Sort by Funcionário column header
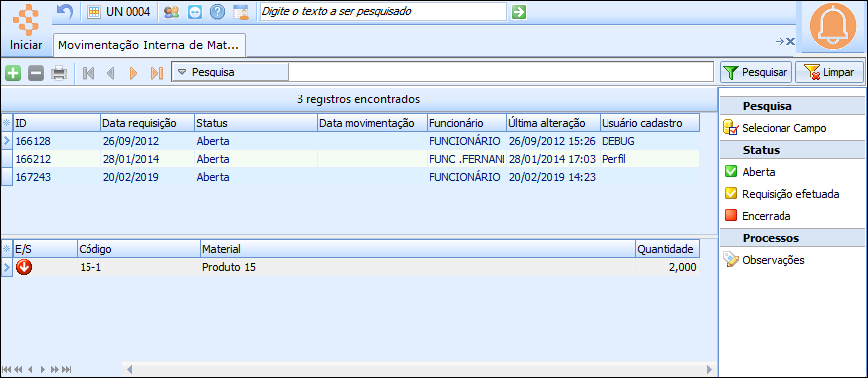Viewport: 868px width, 378px height. tap(466, 123)
